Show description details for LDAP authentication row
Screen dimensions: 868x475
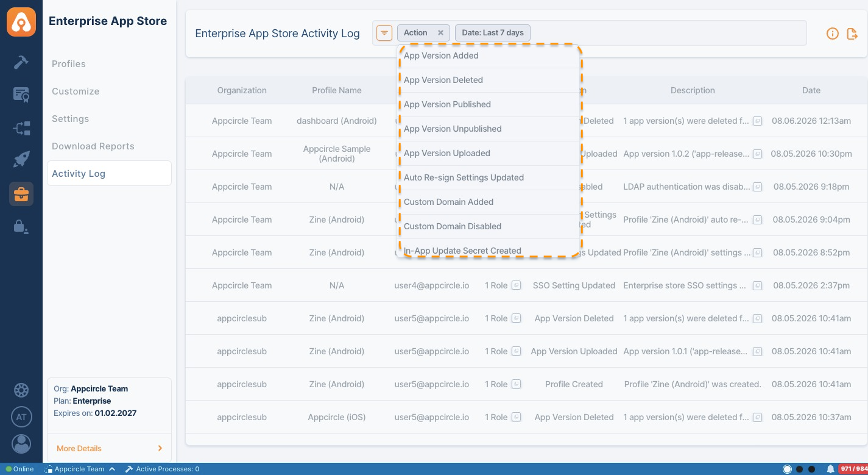click(x=757, y=187)
